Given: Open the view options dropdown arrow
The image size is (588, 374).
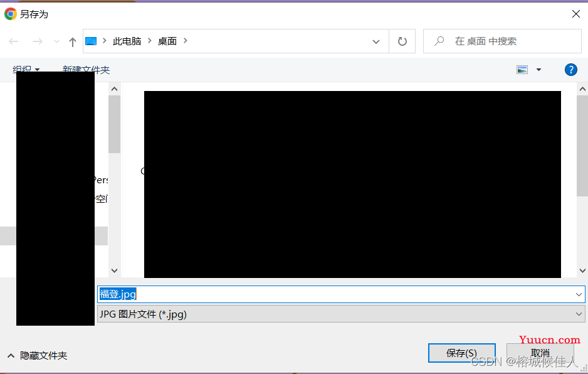Looking at the screenshot, I should click(539, 70).
